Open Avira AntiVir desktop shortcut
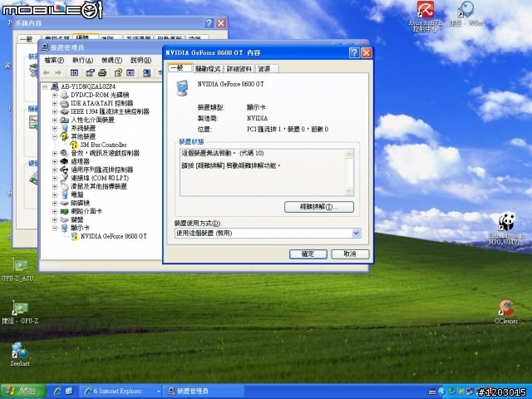The image size is (532, 399). coord(425,17)
